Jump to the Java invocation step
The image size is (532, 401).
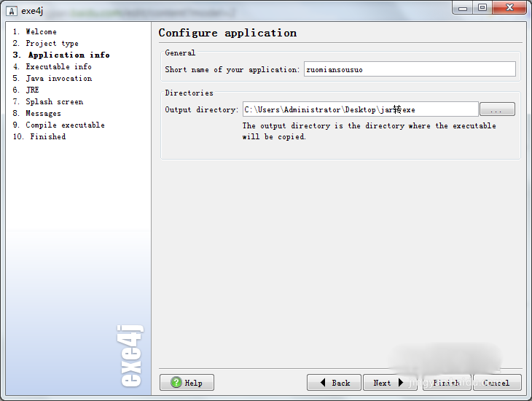59,78
